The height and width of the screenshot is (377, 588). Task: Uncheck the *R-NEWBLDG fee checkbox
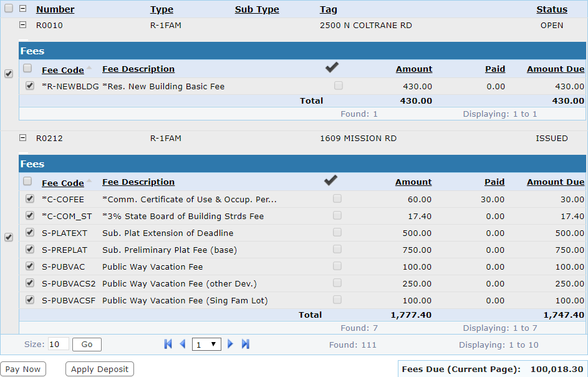pyautogui.click(x=29, y=86)
